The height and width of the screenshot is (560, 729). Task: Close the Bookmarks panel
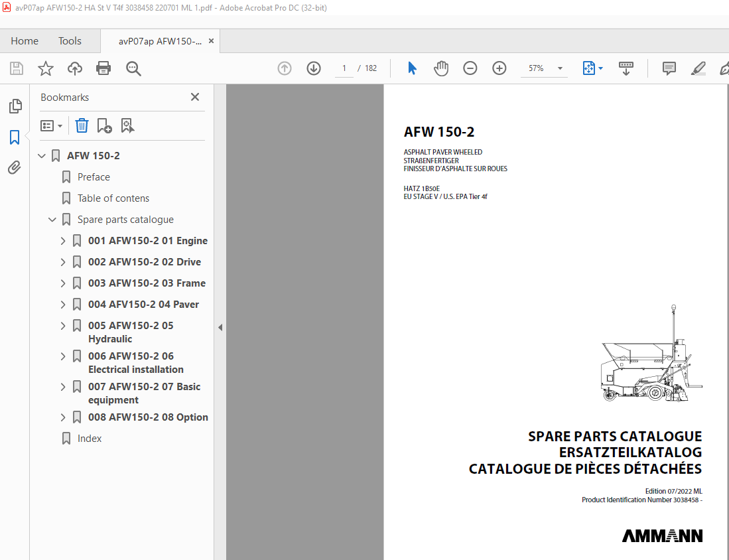[195, 97]
